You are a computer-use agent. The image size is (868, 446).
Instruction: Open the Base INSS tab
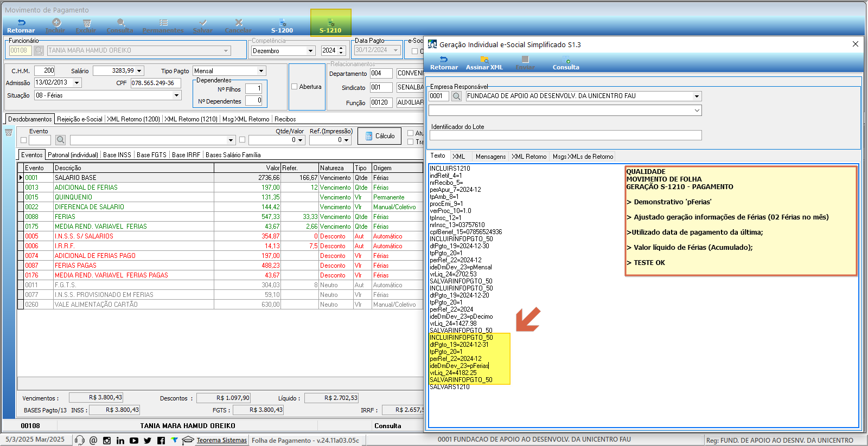click(117, 154)
